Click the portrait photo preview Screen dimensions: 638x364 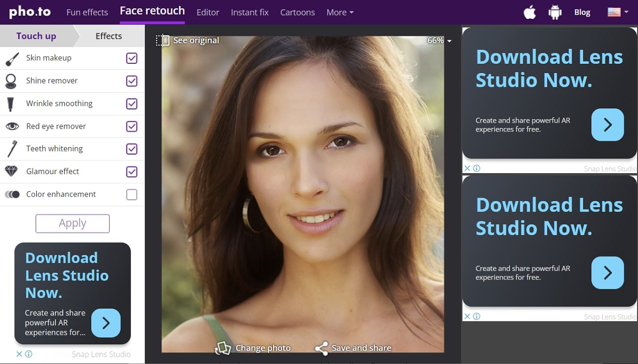point(303,194)
